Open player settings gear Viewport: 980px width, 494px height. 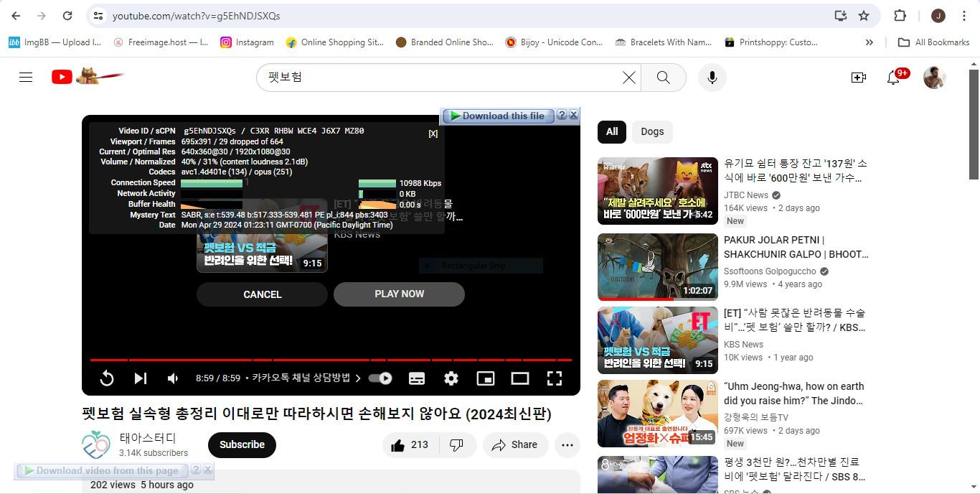pos(451,378)
